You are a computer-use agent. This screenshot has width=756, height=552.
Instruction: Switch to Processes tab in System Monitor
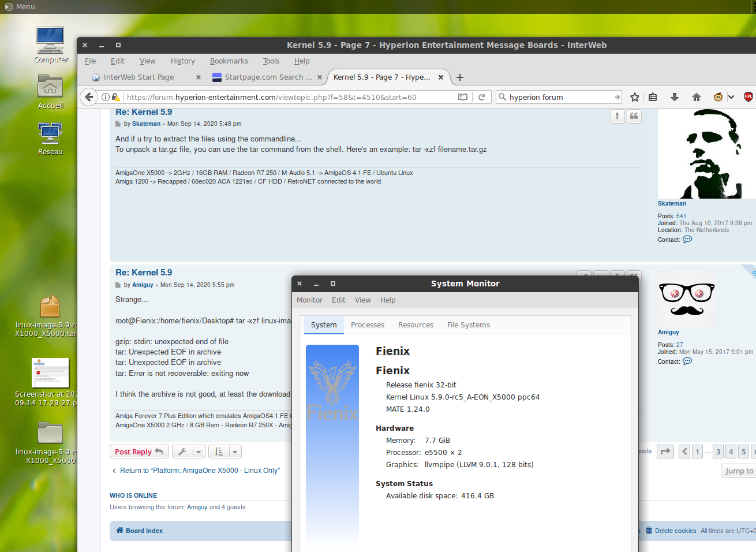pos(367,325)
